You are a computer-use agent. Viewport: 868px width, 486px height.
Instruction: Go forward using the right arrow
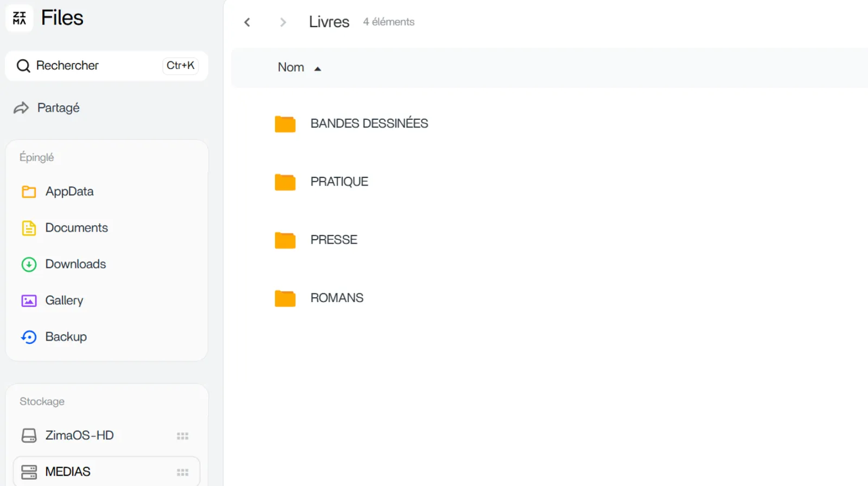[x=283, y=22]
